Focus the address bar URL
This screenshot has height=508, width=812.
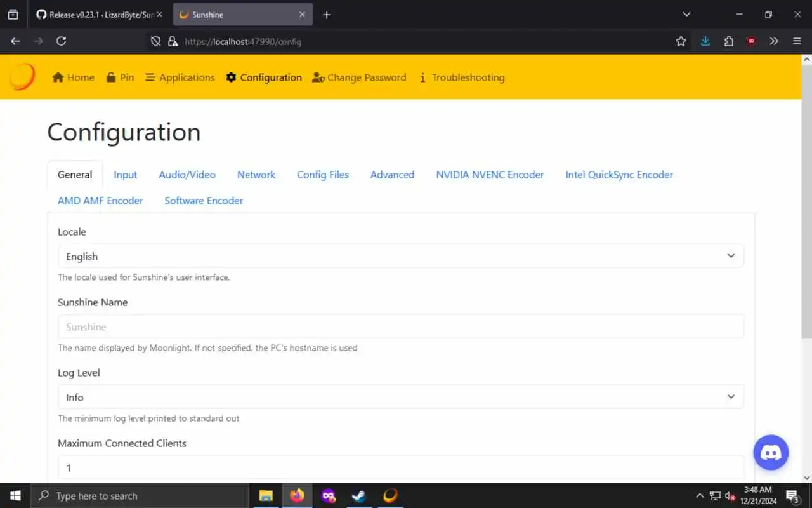click(242, 41)
